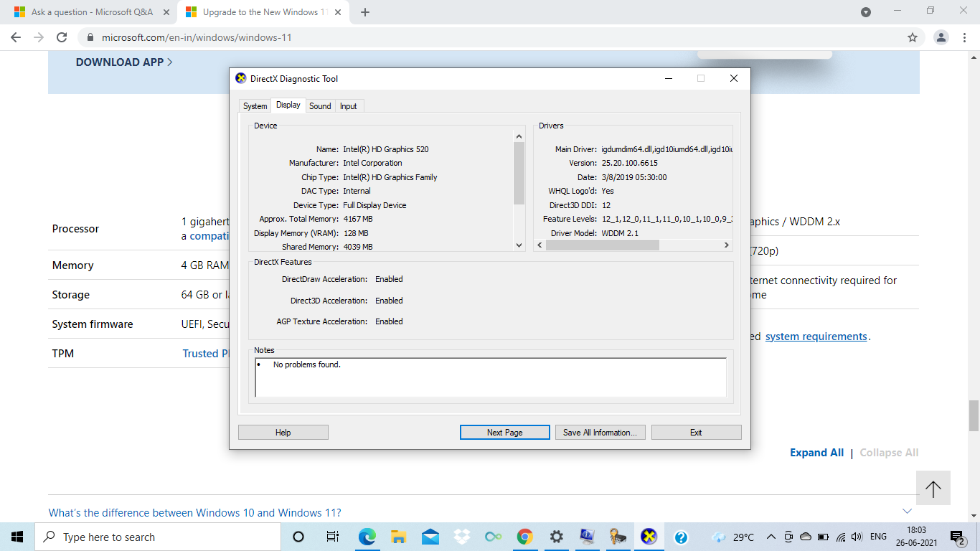Click the Device list scroll-down arrow
Viewport: 980px width, 551px height.
(519, 245)
